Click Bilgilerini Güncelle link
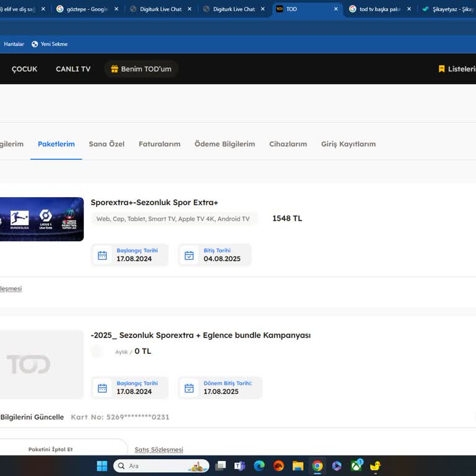 point(32,417)
